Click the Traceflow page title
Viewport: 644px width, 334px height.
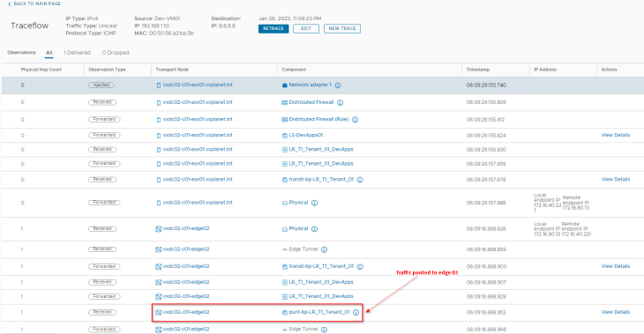(30, 26)
